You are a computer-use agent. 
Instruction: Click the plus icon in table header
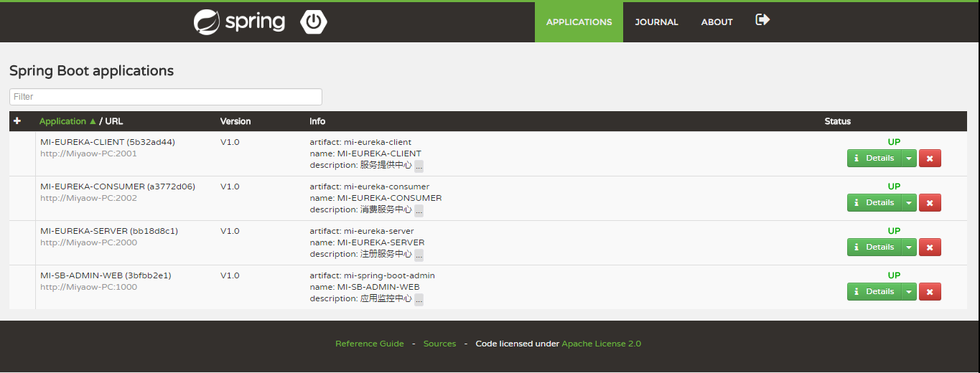coord(17,121)
